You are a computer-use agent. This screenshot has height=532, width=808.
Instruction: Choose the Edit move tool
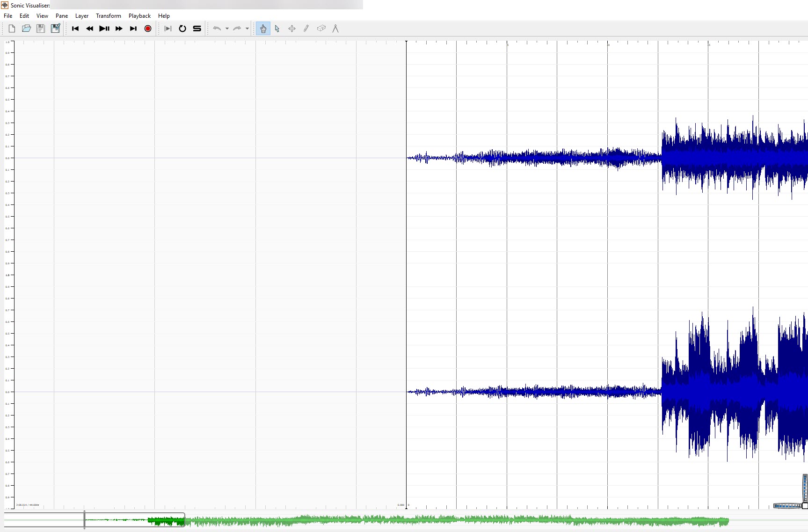(292, 29)
